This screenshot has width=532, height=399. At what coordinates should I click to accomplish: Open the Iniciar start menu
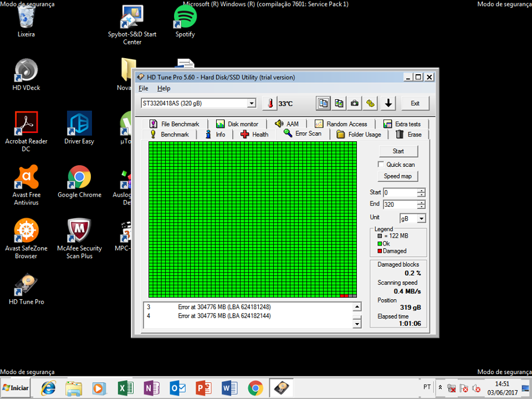pos(16,388)
